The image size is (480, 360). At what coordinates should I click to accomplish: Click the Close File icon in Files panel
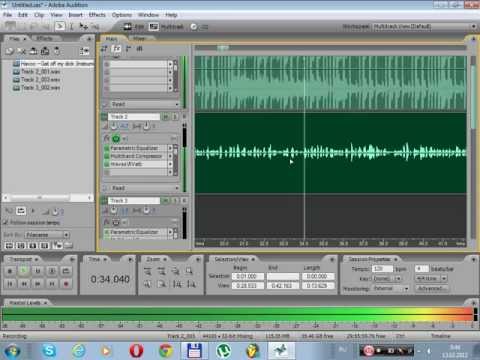[x=21, y=51]
